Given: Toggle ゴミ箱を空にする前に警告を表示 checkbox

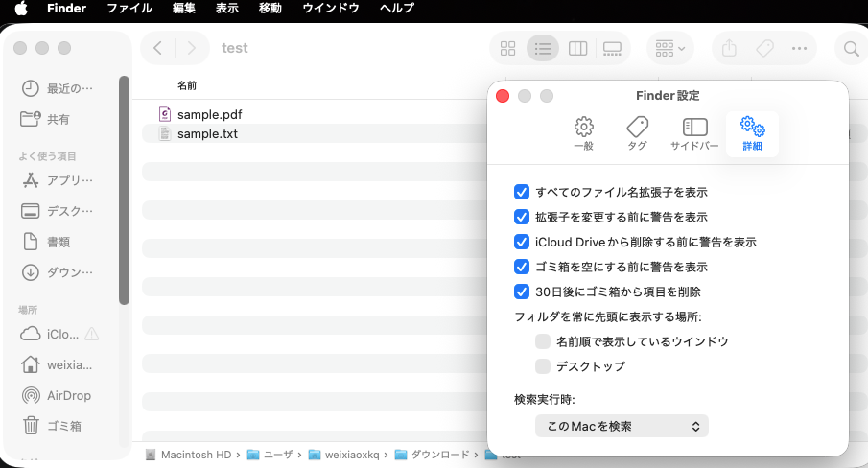Looking at the screenshot, I should point(522,267).
